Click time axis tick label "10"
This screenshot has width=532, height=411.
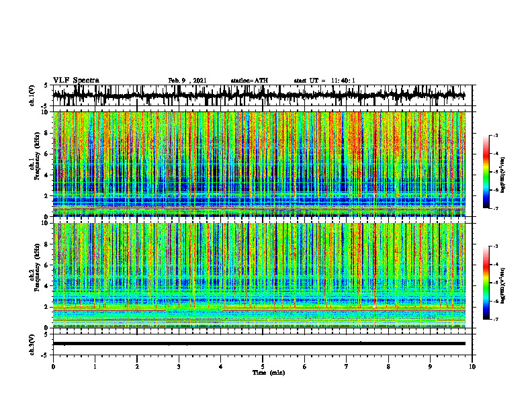[x=472, y=367]
